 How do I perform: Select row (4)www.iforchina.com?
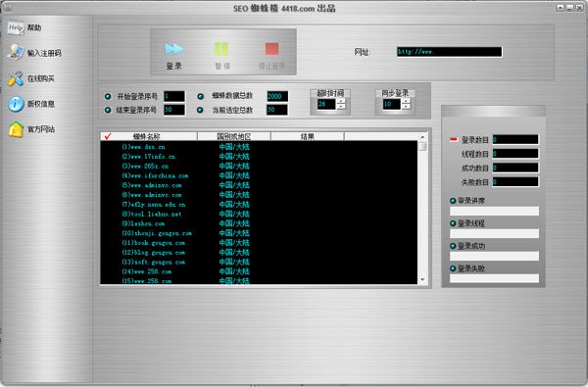coord(259,175)
